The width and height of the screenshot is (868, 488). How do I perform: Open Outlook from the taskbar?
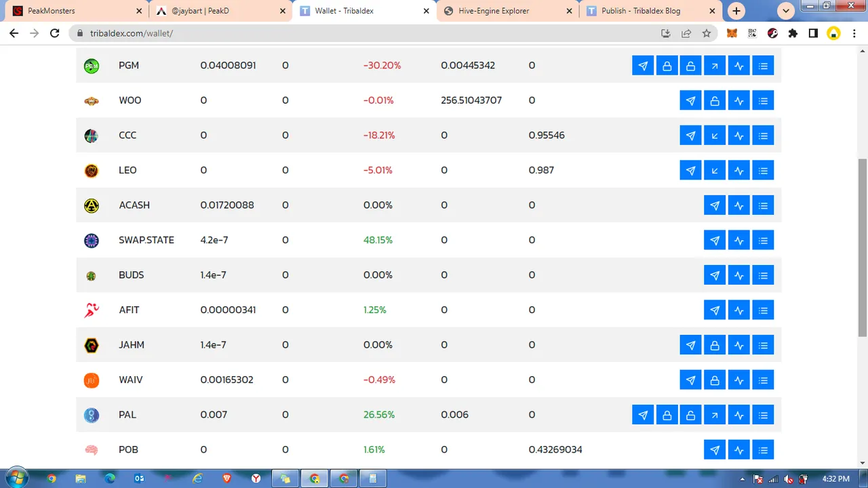139,479
